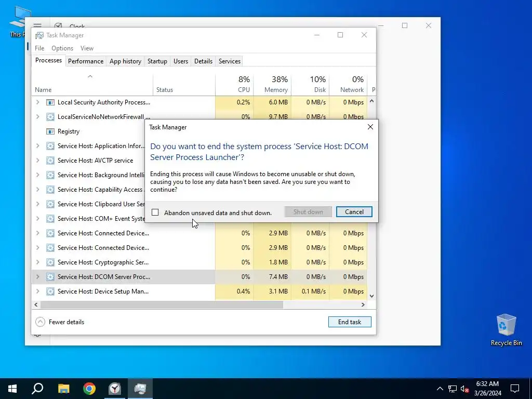Screen dimensions: 532x399
Task: Click the Registry process icon
Action: click(50, 131)
